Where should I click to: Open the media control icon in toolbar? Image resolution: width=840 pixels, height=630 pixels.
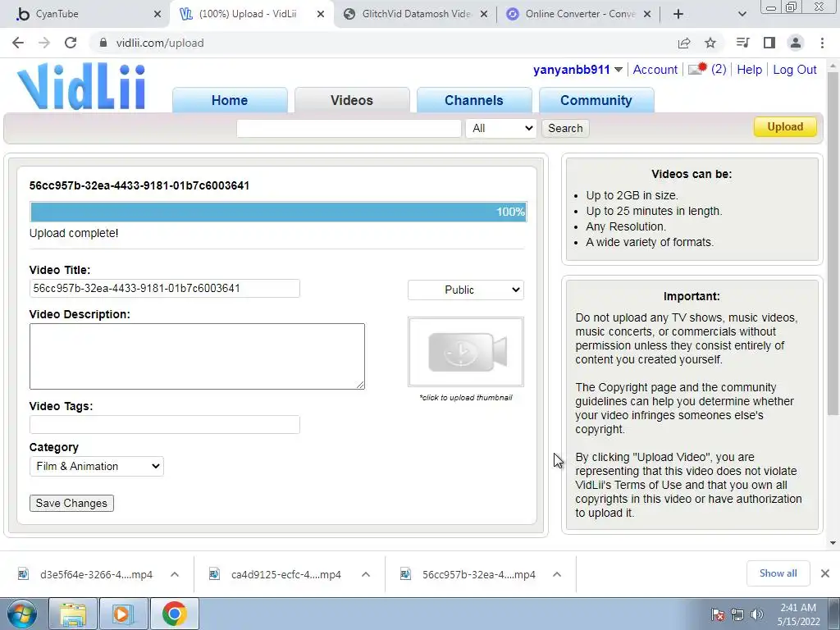click(742, 43)
